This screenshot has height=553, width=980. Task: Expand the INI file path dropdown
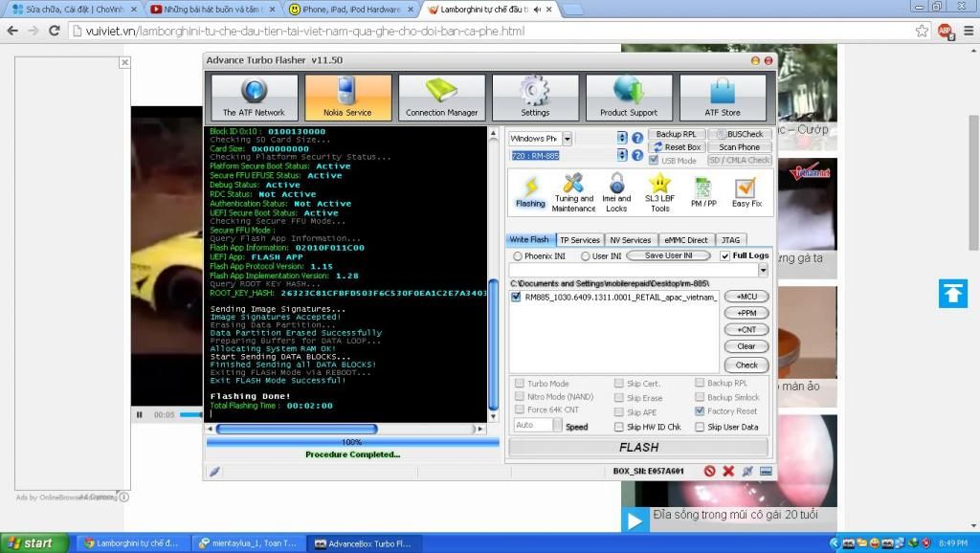pyautogui.click(x=763, y=270)
